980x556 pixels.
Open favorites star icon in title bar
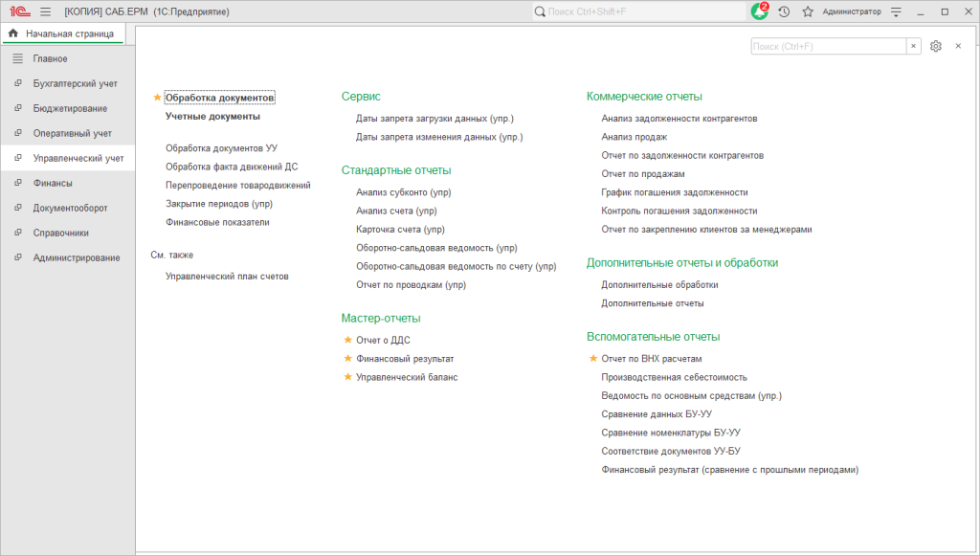[x=808, y=11]
